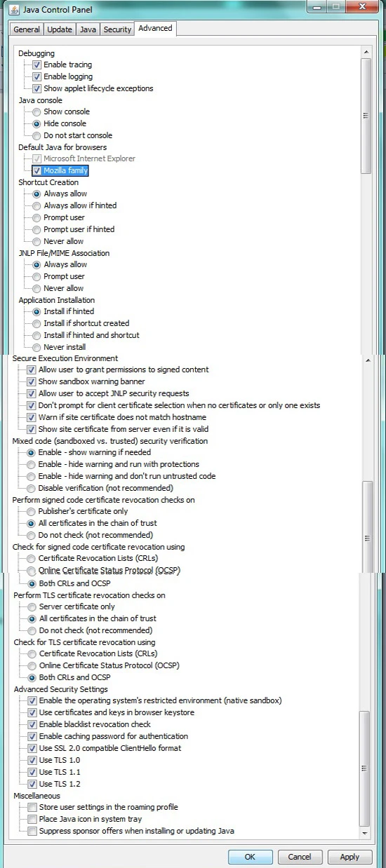The image size is (386, 868).
Task: Uncheck Enable tracing checkbox
Action: 37,65
